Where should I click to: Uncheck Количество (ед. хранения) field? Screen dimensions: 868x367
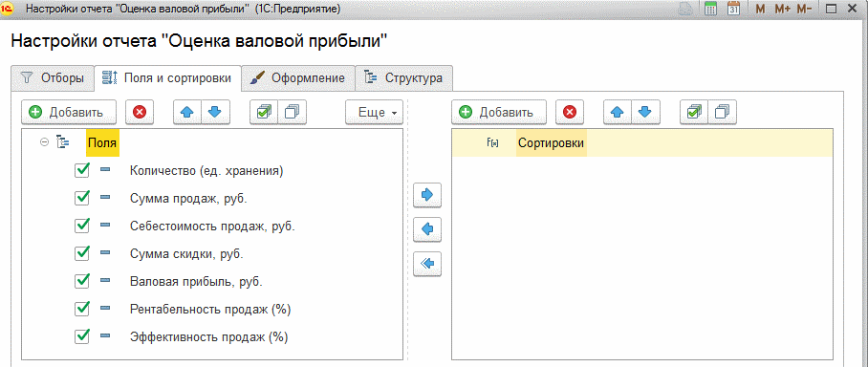tap(82, 170)
